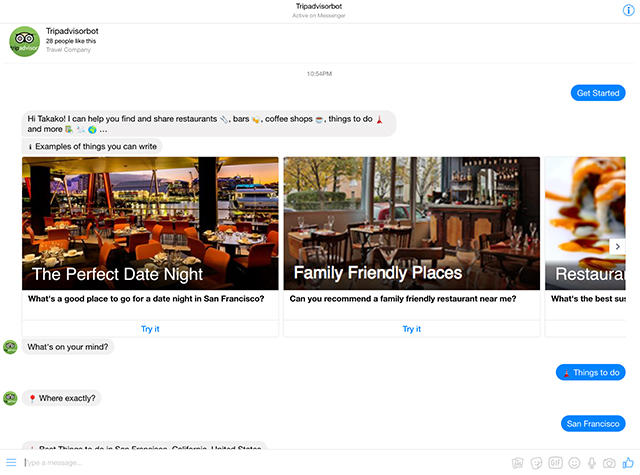Click 'What's on your mind?' message
This screenshot has height=475, width=640.
(x=68, y=347)
